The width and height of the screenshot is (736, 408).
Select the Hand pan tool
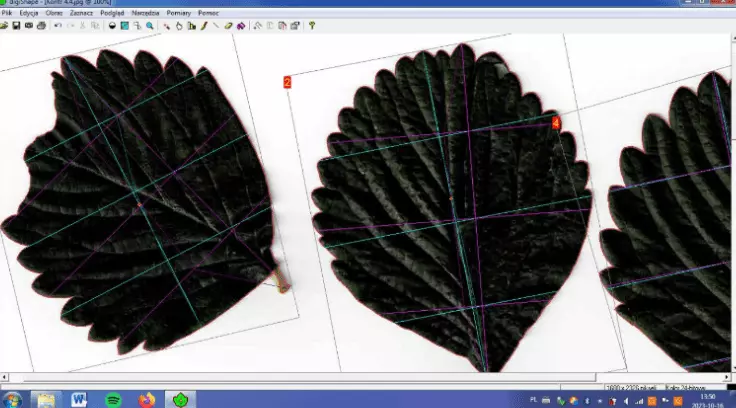[179, 25]
